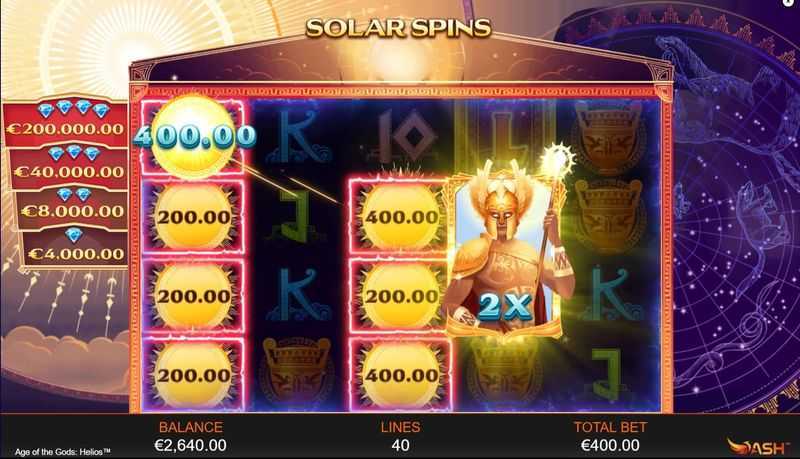Click the golden urn symbol at top right reel
The image size is (800, 459).
(x=607, y=136)
